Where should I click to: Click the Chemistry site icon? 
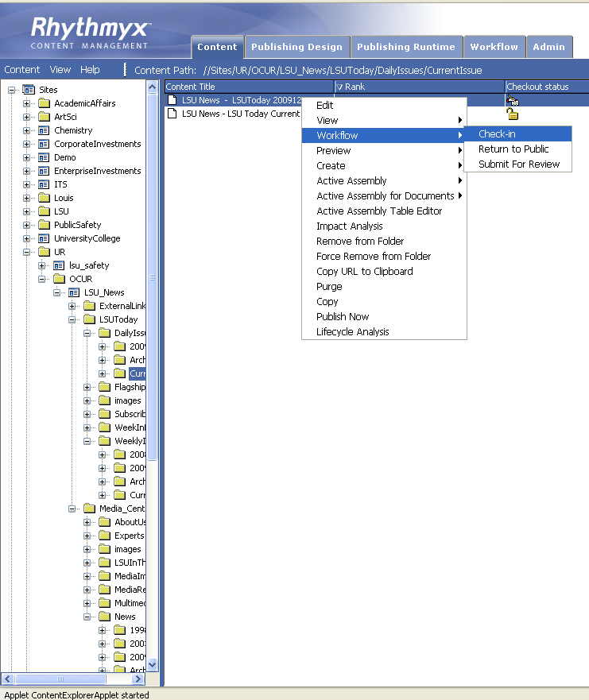coord(44,130)
